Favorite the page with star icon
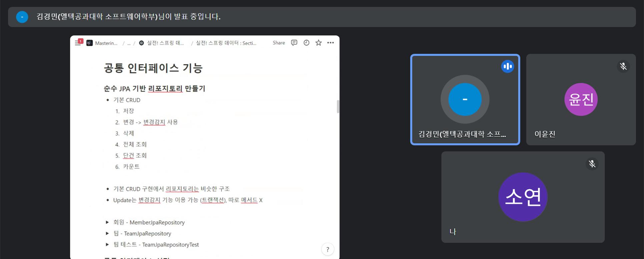Screen dimensions: 644x259 point(318,43)
